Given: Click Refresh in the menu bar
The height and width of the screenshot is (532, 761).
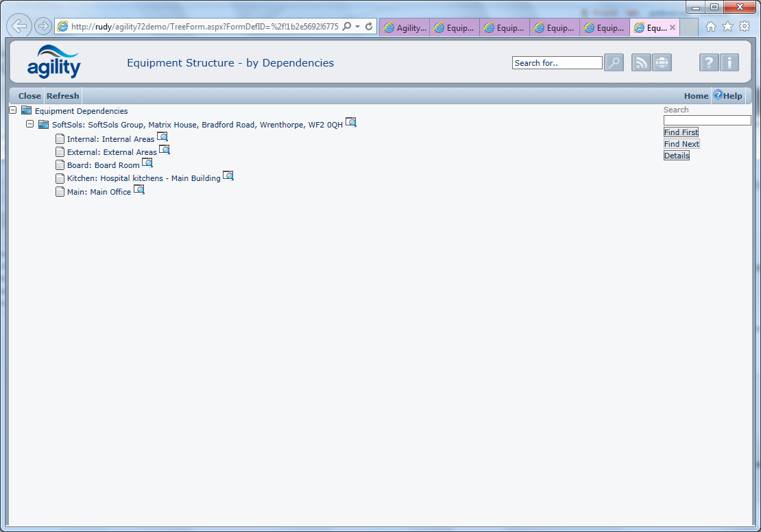Looking at the screenshot, I should click(x=62, y=96).
